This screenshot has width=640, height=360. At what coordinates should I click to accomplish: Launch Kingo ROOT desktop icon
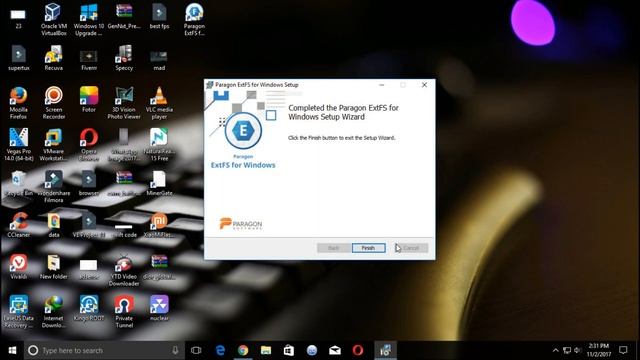tap(89, 308)
